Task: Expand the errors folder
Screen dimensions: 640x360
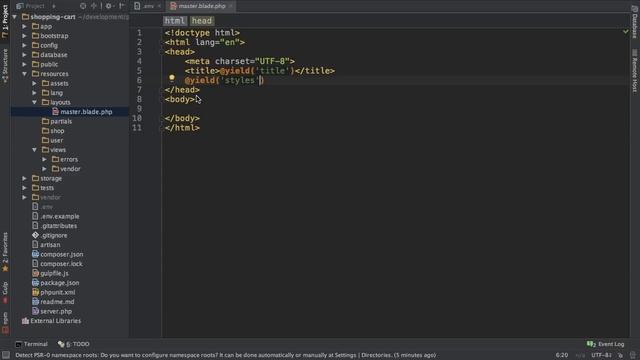Action: coord(44,159)
